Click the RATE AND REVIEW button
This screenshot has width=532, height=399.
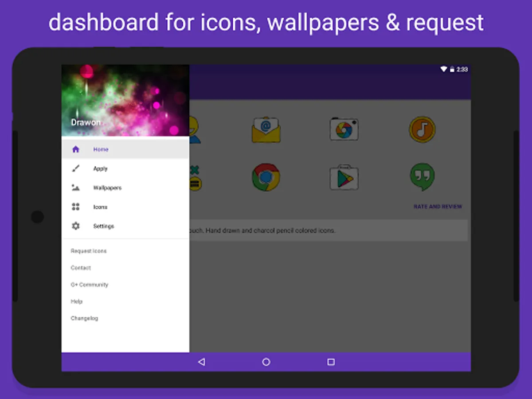(438, 207)
